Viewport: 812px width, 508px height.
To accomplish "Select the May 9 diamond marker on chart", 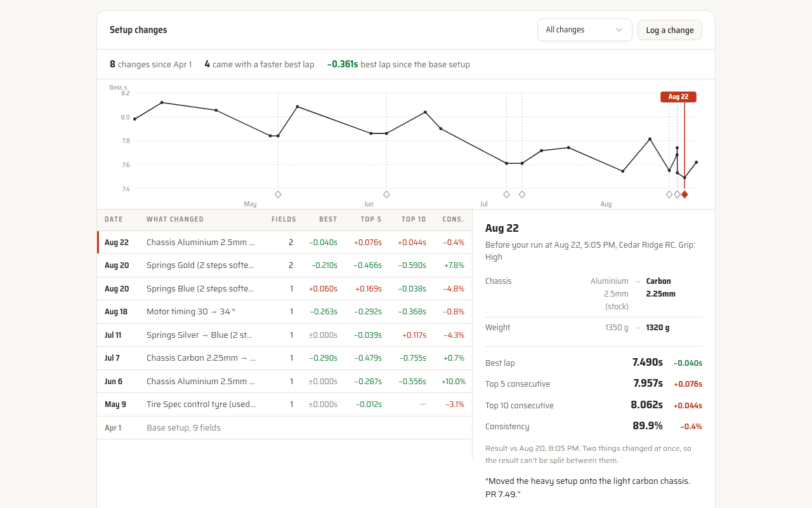I will [278, 194].
